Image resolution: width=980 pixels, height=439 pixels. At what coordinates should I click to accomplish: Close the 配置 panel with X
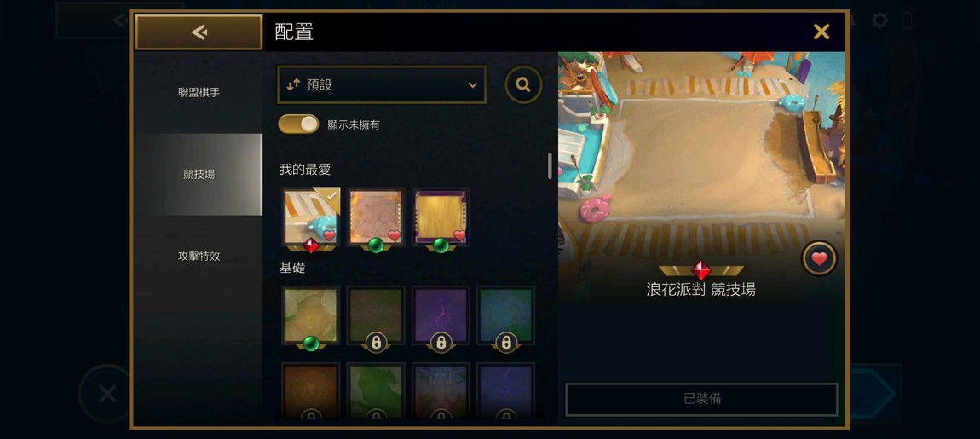click(821, 32)
